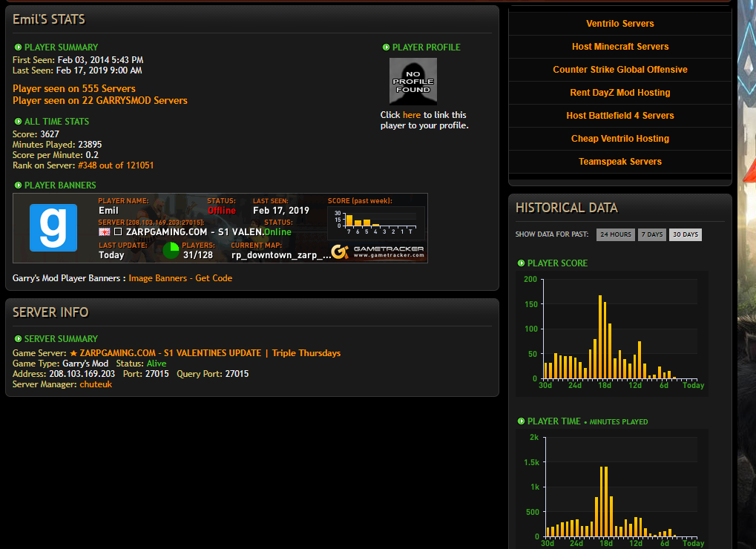Click the UK flag icon in banner
This screenshot has width=756, height=549.
tap(104, 232)
